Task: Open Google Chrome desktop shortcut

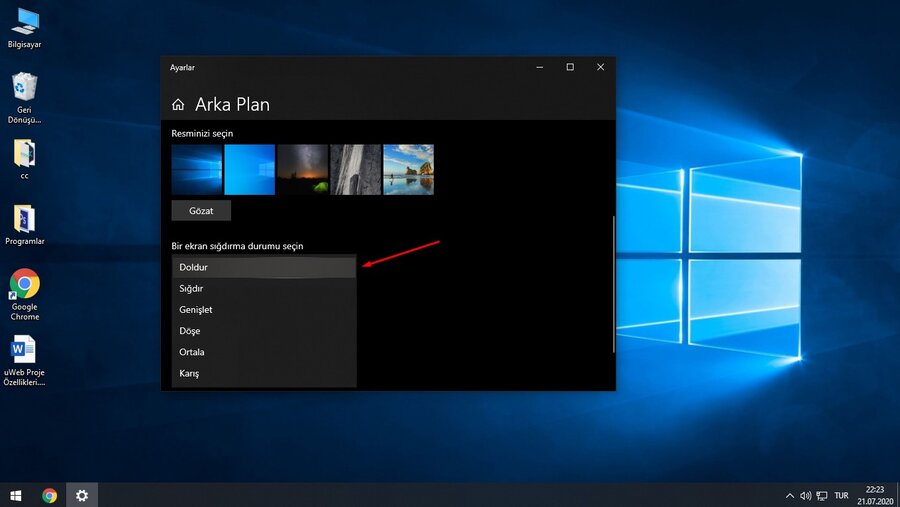Action: point(25,295)
